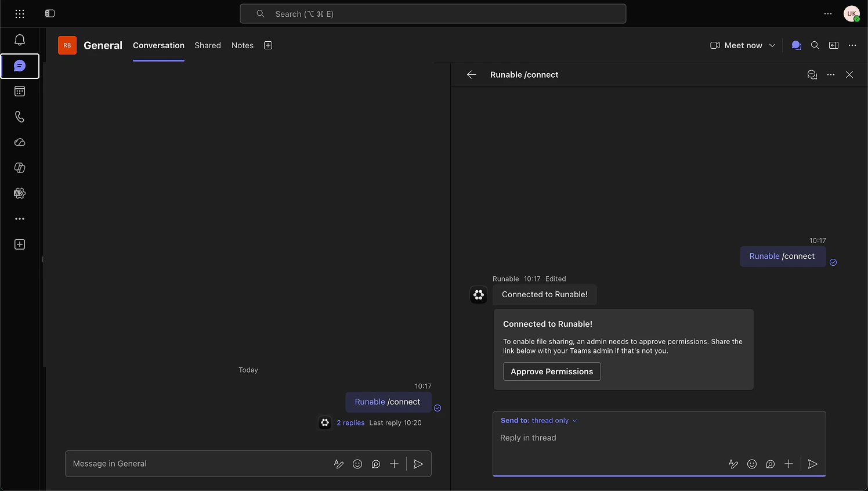Close the thread panel

[849, 74]
